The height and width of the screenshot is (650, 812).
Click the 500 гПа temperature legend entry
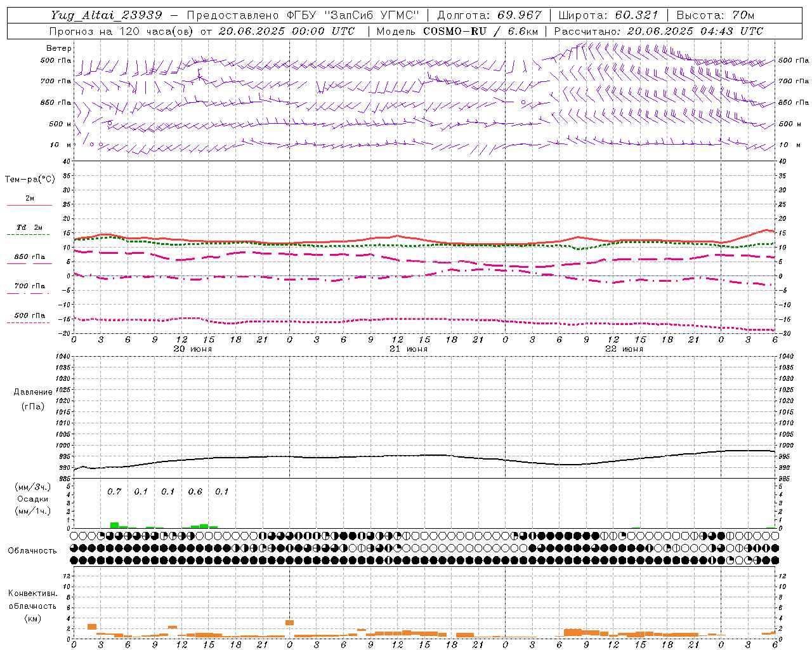coord(29,315)
